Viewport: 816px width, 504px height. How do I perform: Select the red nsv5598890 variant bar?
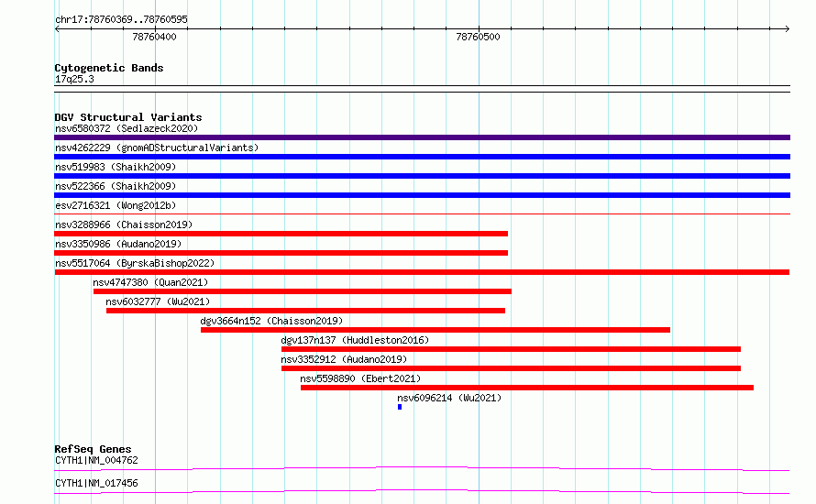click(x=527, y=388)
